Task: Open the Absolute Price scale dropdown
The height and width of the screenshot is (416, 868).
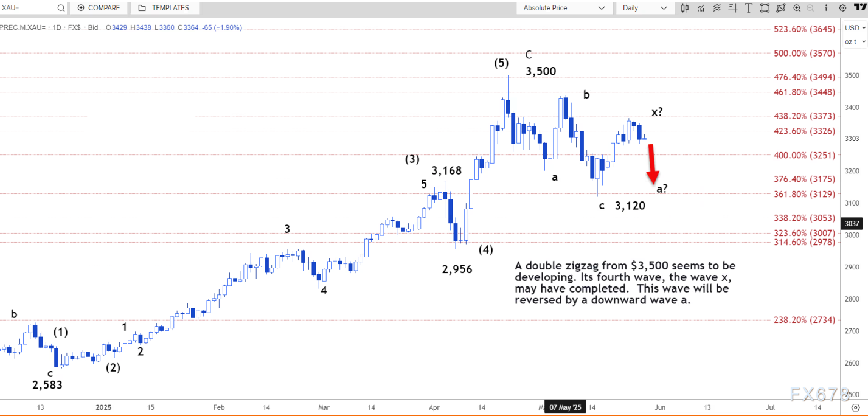Action: tap(564, 8)
